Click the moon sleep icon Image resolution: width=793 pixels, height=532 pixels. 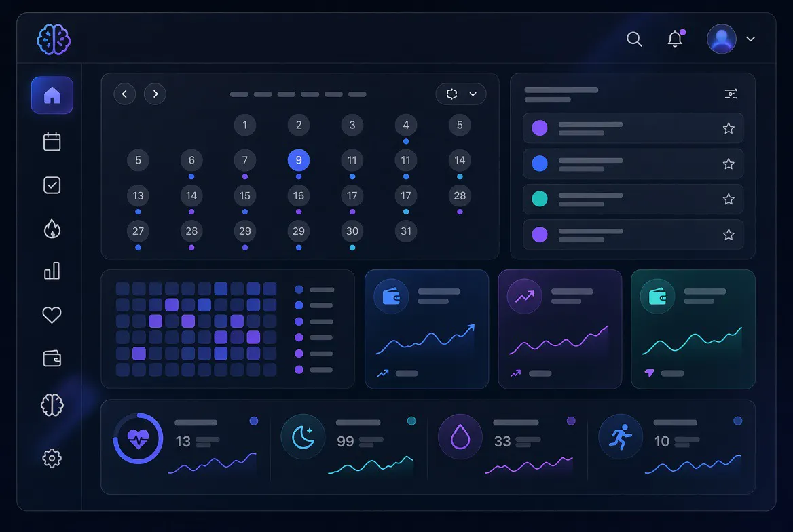click(303, 437)
